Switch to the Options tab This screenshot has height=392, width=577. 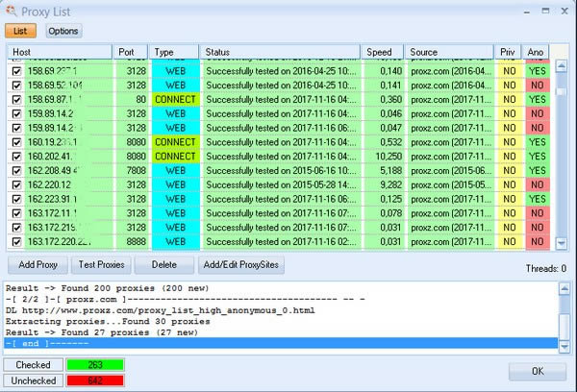pyautogui.click(x=63, y=31)
